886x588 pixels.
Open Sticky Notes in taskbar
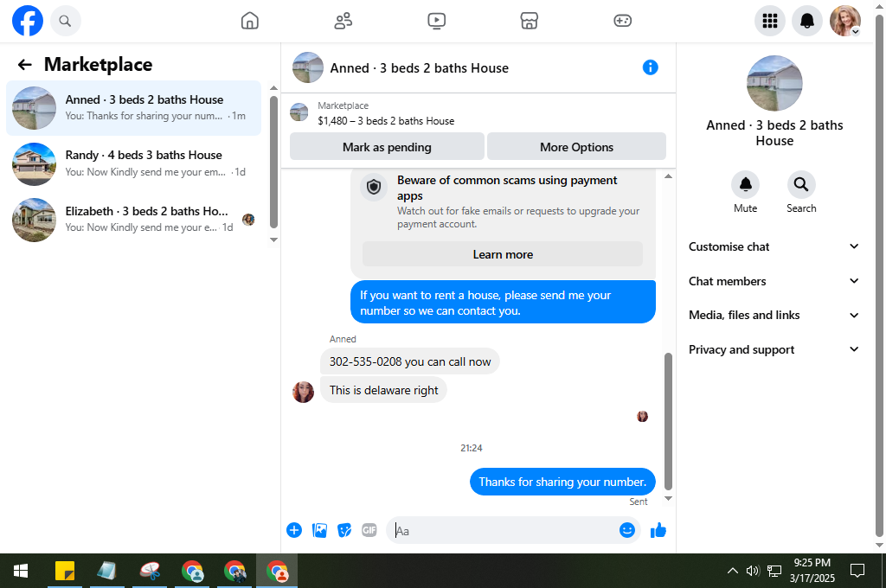(64, 571)
